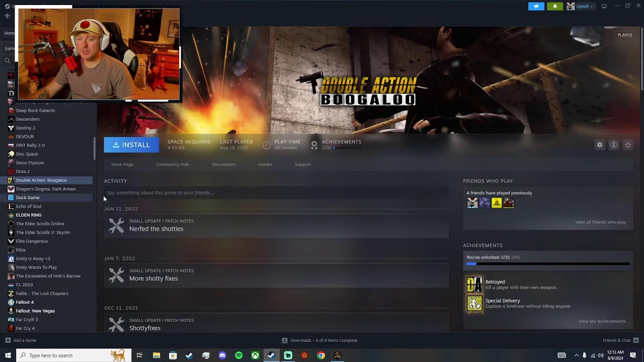Focus the 'Say something about this game' field
Image resolution: width=644 pixels, height=362 pixels.
276,193
